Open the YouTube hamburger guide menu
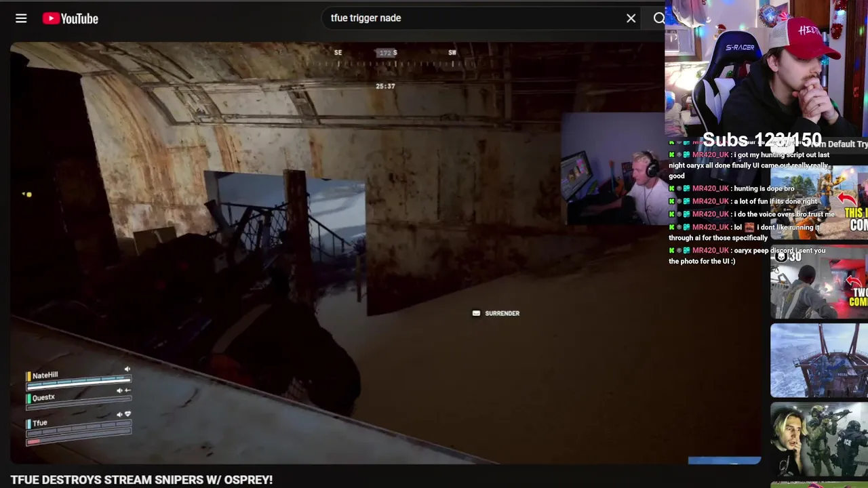Viewport: 868px width, 488px height. (21, 18)
